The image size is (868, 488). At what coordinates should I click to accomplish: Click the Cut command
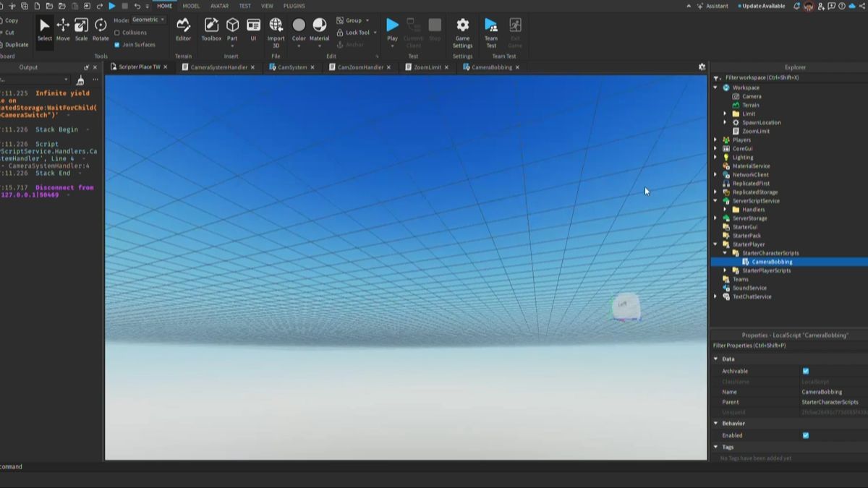(x=9, y=32)
